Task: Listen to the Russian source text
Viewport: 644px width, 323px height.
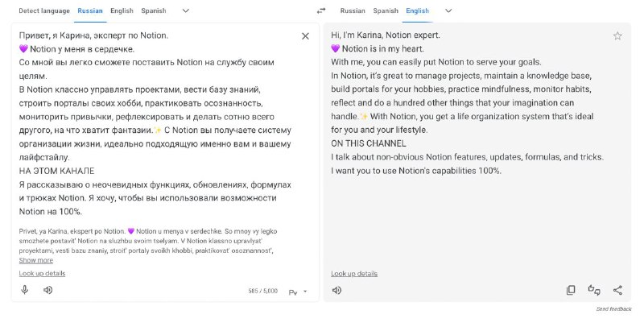Action: pyautogui.click(x=48, y=290)
